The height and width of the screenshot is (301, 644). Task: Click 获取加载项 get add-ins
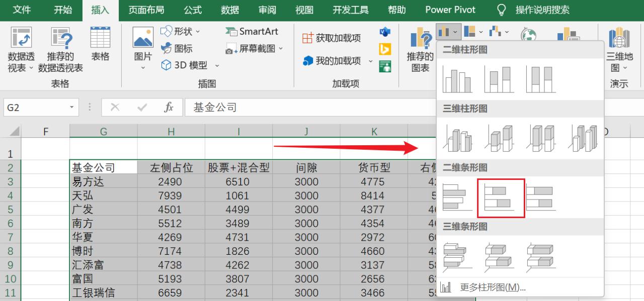[332, 38]
